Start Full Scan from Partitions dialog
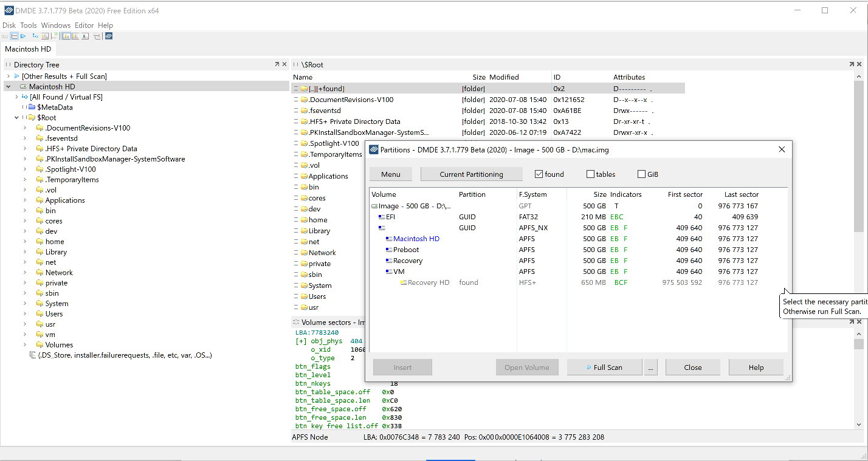The height and width of the screenshot is (461, 868). click(604, 367)
